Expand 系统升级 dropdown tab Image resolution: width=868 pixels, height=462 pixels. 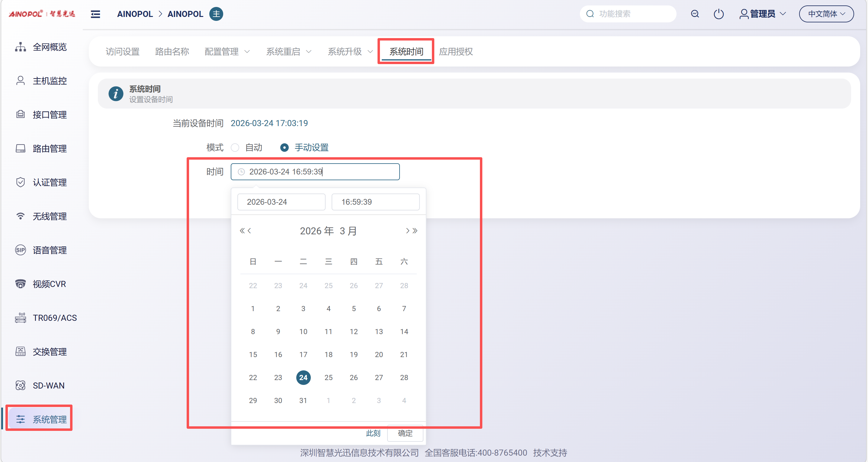[x=350, y=52]
